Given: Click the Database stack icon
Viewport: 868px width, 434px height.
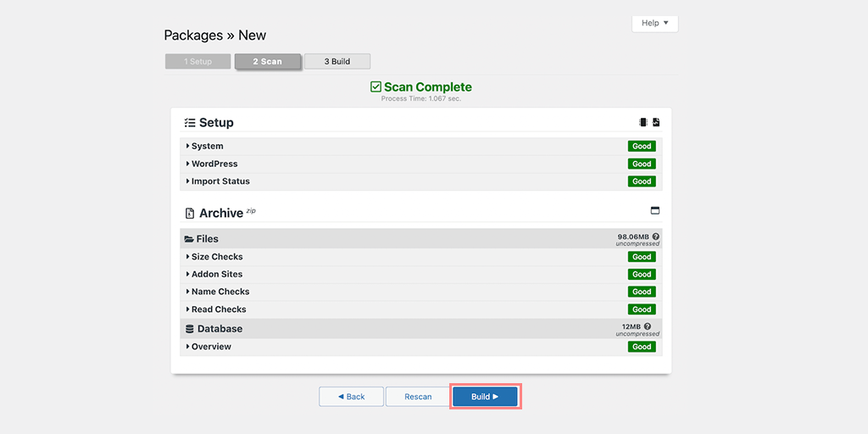Looking at the screenshot, I should pyautogui.click(x=189, y=329).
